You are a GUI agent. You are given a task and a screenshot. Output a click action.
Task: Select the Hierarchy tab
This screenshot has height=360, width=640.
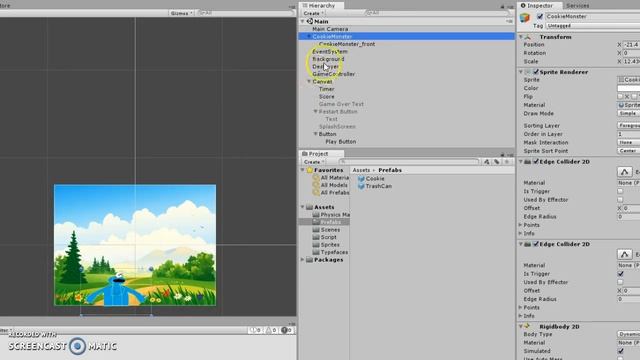tap(321, 6)
